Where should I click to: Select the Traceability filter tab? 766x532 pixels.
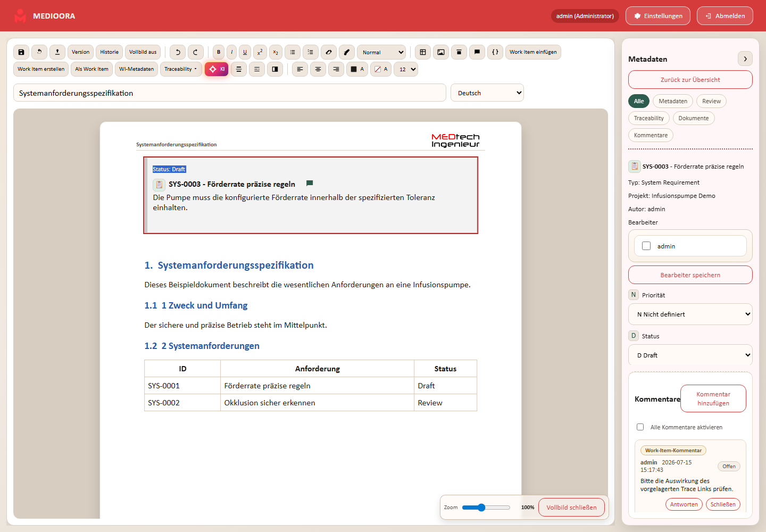click(649, 118)
